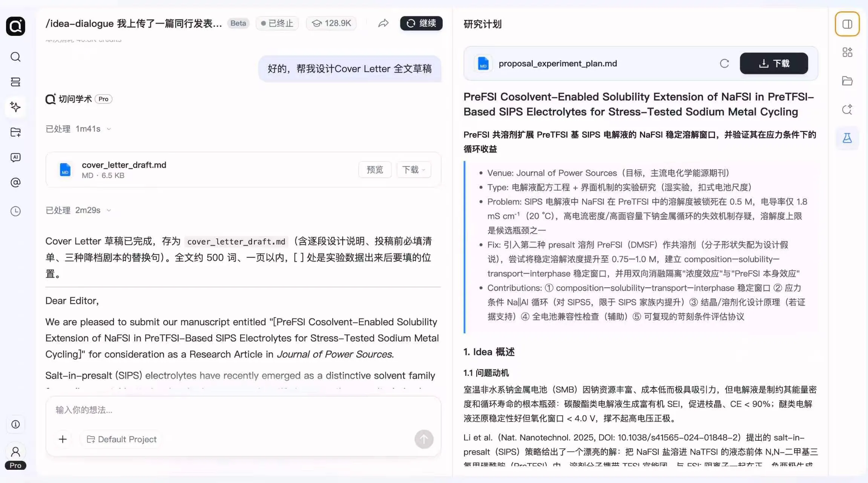Click the send arrow button

coord(424,439)
